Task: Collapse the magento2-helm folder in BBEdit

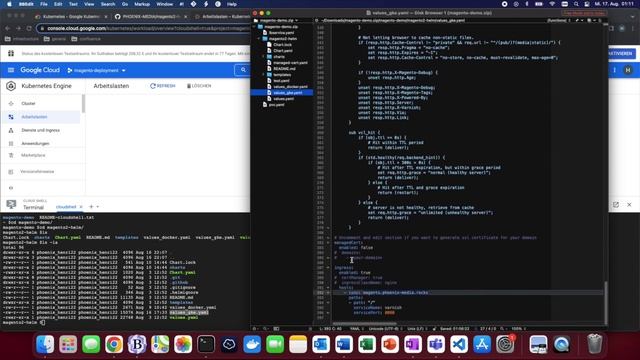Action: 259,38
